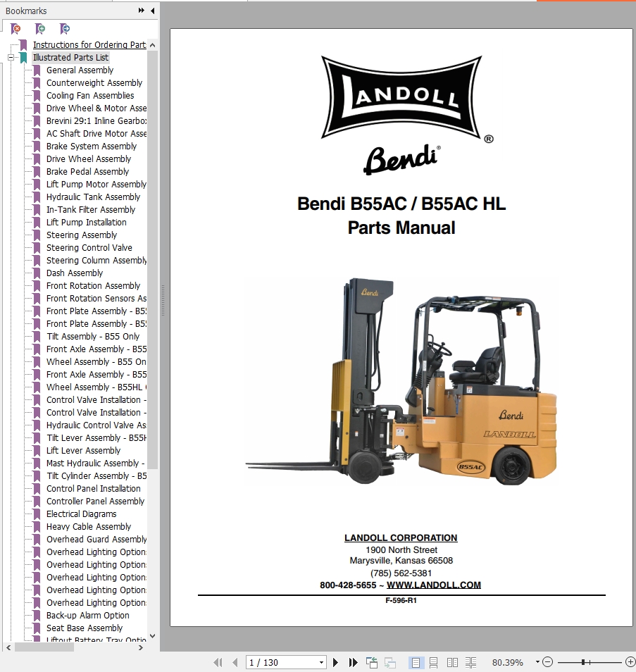Open the zoom percentage dropdown

(x=537, y=662)
